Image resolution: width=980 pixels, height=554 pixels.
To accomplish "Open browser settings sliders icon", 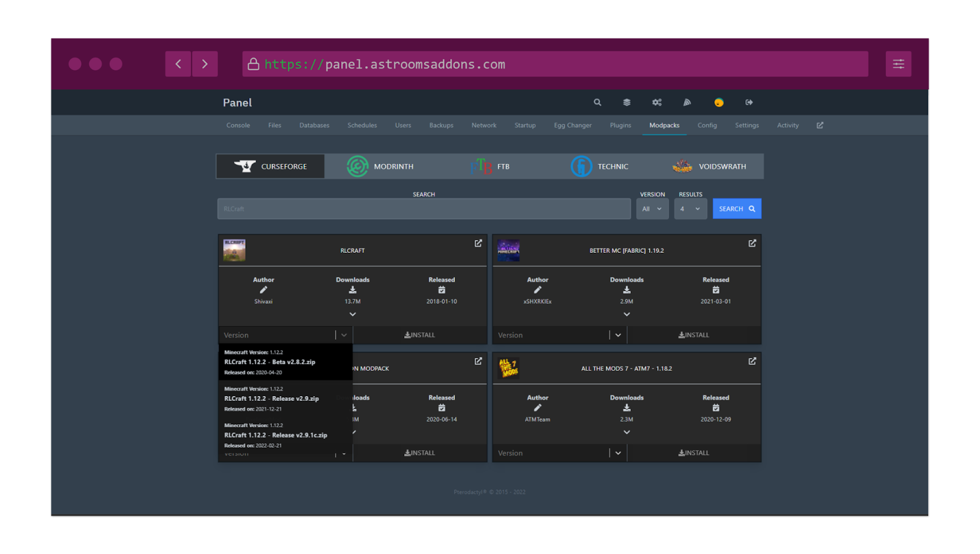I will (x=899, y=64).
